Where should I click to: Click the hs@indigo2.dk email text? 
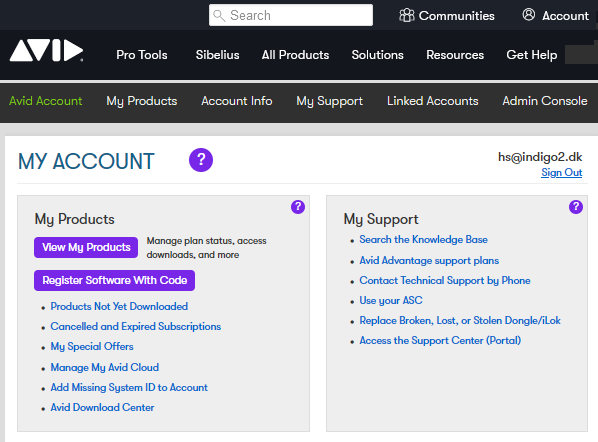[x=540, y=157]
